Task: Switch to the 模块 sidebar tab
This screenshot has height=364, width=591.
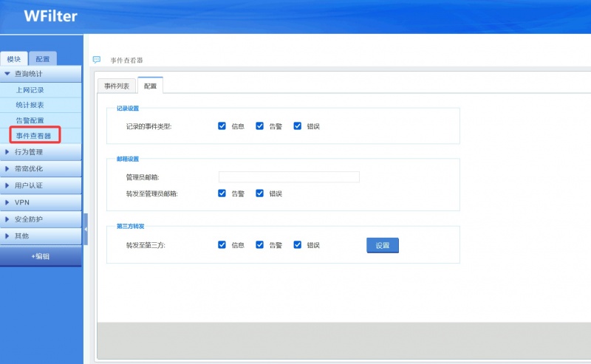Action: (x=14, y=59)
